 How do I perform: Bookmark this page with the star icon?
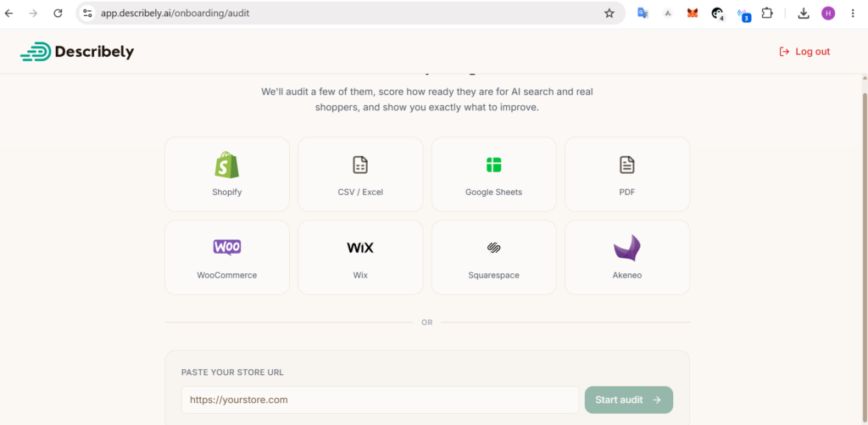(609, 14)
